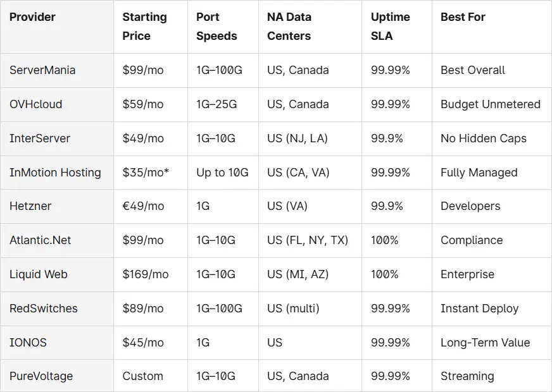The width and height of the screenshot is (552, 392).
Task: Select the InMotion Hosting cell
Action: (x=55, y=173)
